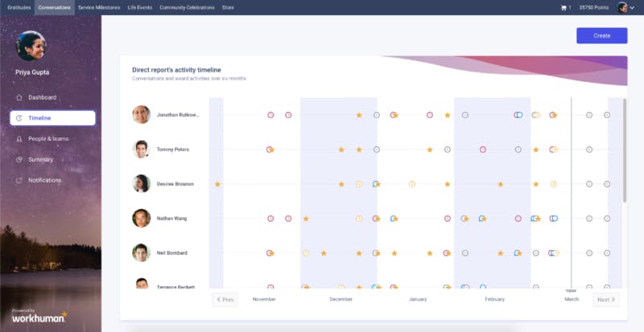Screen dimensions: 644x332
Task: Expand the user account dropdown arrow
Action: coord(633,8)
